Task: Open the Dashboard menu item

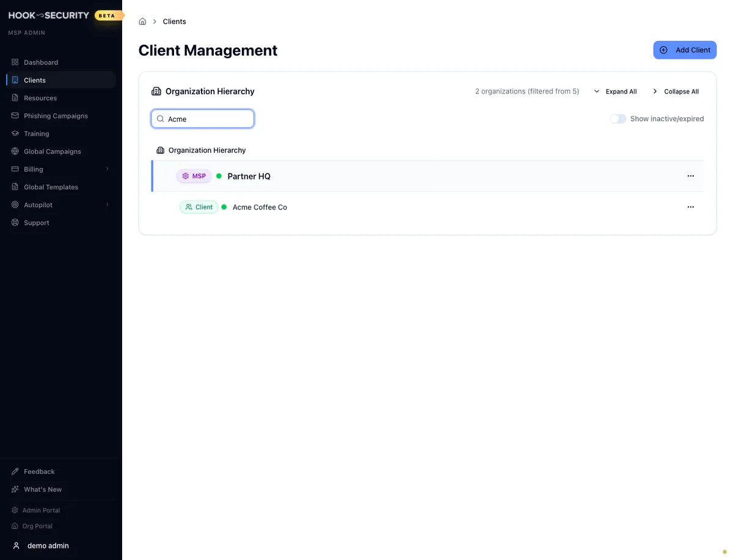Action: click(x=61, y=62)
